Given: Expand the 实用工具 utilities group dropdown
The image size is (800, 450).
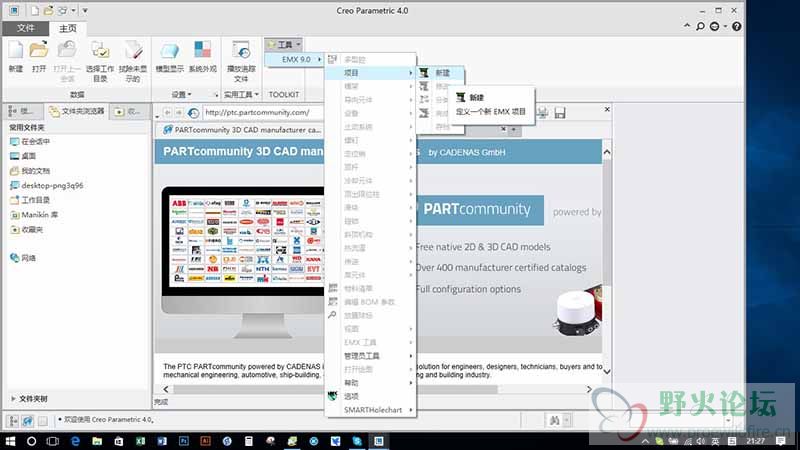Looking at the screenshot, I should (x=241, y=94).
